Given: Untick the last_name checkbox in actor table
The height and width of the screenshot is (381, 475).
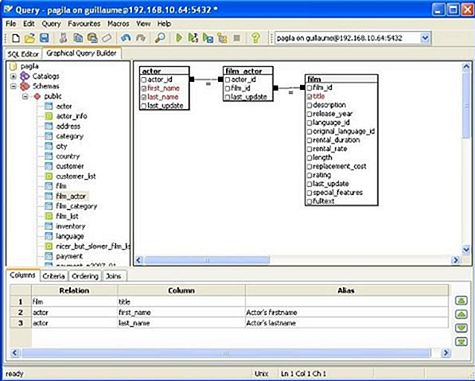Looking at the screenshot, I should [144, 97].
